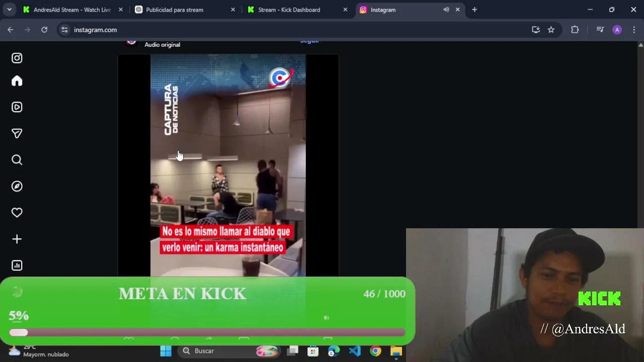Launch Microsoft Store from taskbar
Image resolution: width=644 pixels, height=362 pixels.
313,351
